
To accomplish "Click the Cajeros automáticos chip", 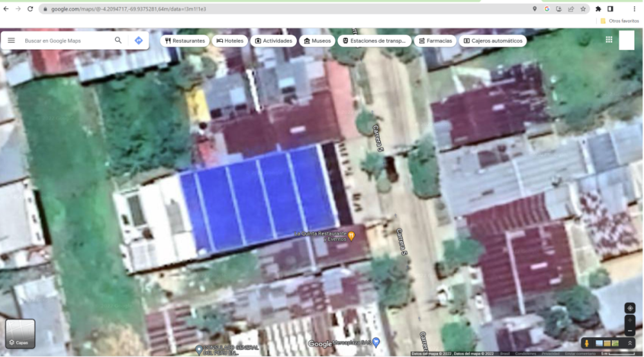I will point(493,41).
